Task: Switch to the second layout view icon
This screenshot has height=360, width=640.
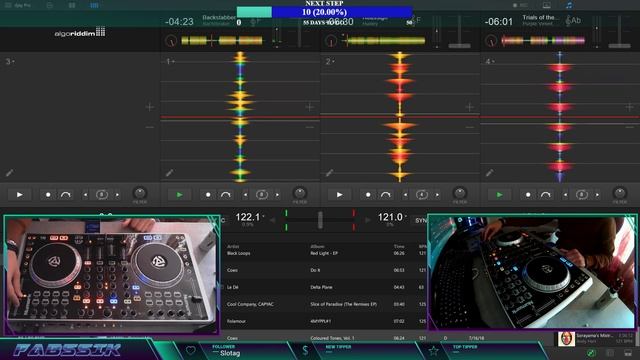Action: [x=72, y=5]
